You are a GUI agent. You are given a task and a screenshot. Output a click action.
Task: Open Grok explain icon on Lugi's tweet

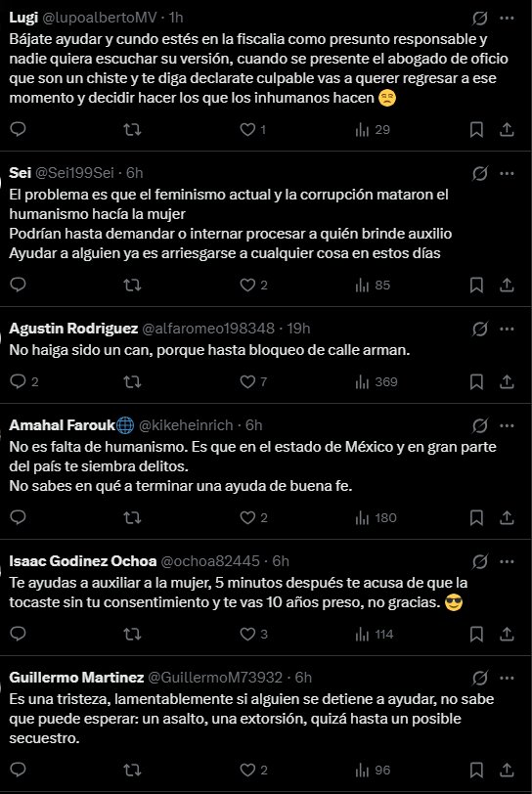pos(479,19)
